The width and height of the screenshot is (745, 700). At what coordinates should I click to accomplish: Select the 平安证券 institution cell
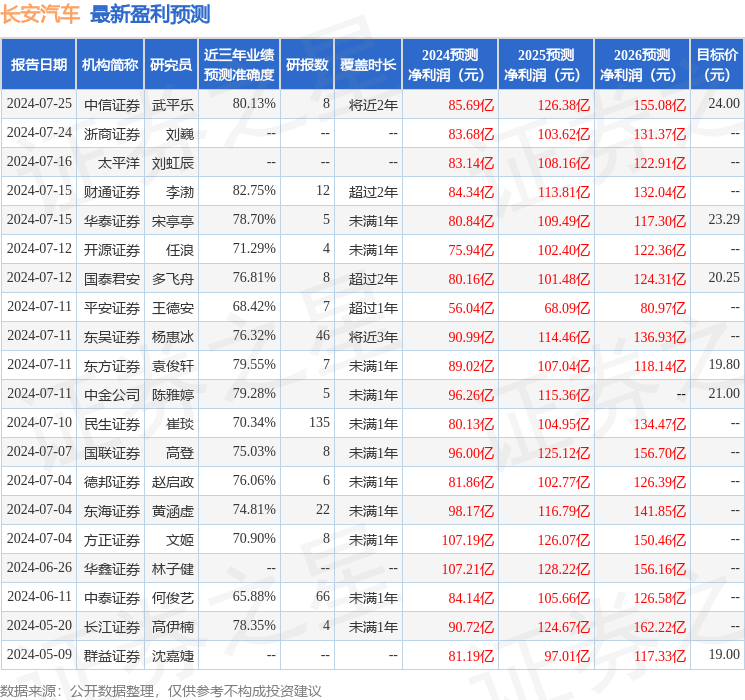coord(112,308)
